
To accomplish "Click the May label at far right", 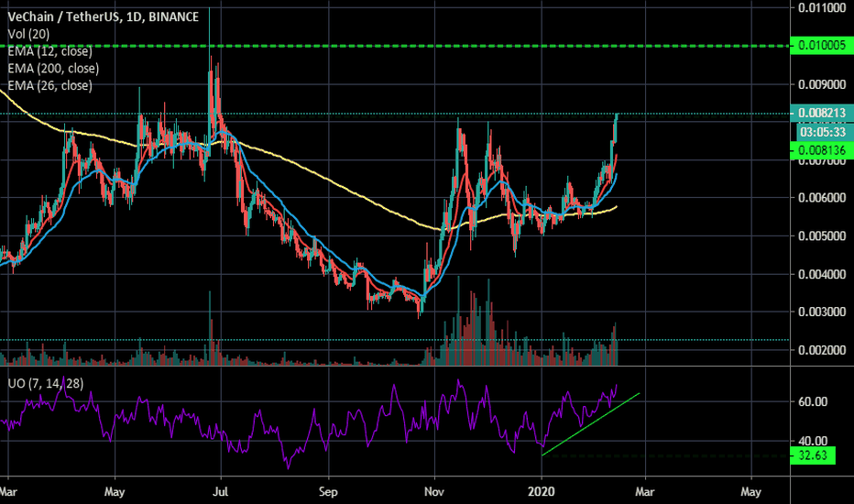I will tap(751, 492).
